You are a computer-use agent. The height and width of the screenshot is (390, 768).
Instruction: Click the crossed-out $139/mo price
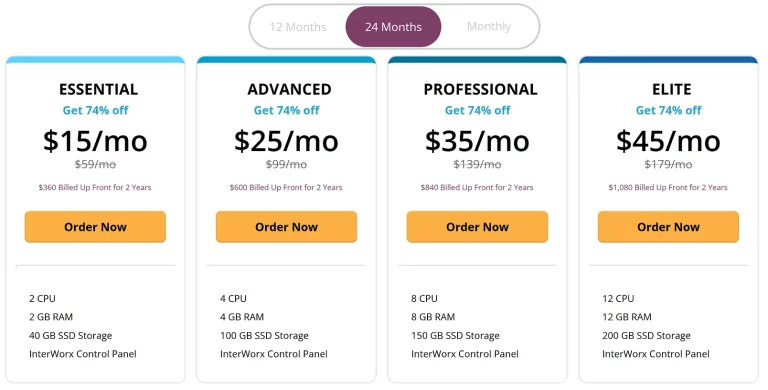point(478,165)
